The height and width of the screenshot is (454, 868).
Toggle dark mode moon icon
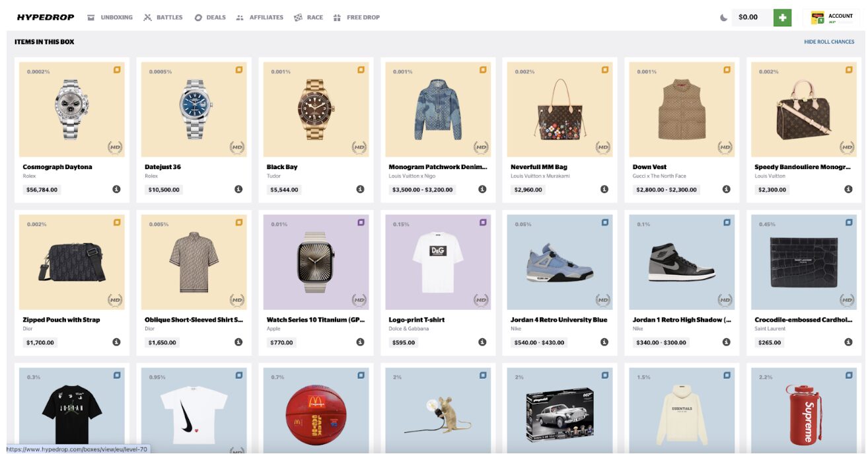723,17
